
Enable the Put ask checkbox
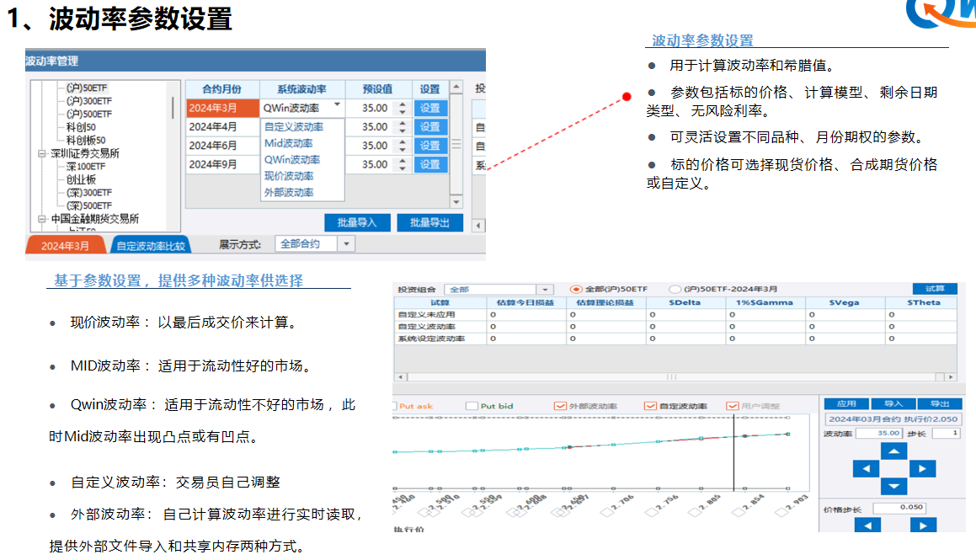(x=394, y=405)
